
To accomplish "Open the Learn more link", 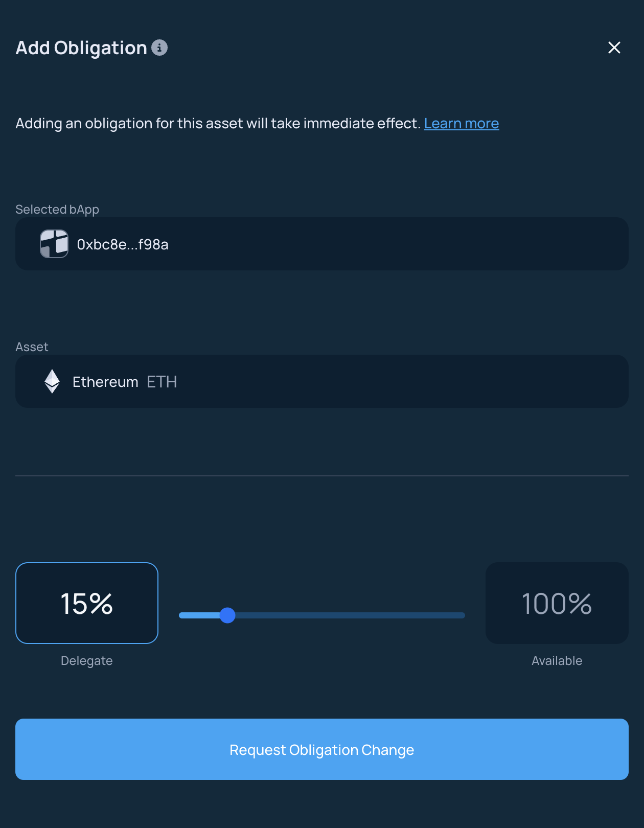I will [462, 123].
